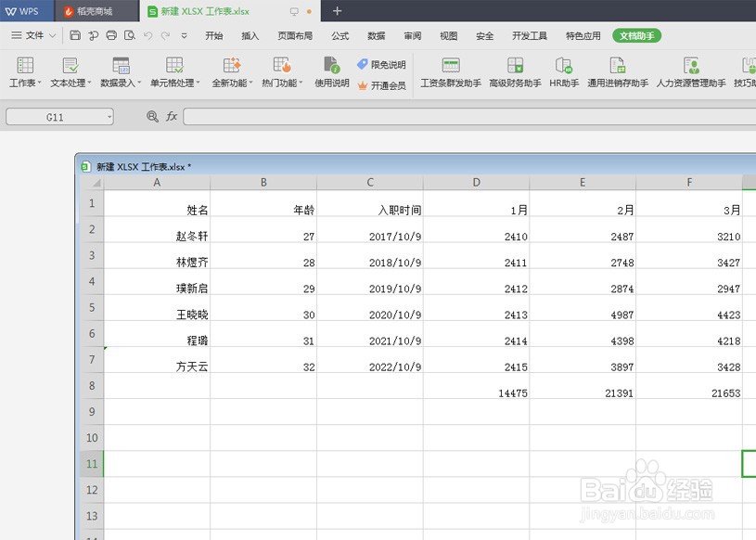Click cell with date 2020/10/9
Viewport: 756px width, 540px height.
point(370,308)
